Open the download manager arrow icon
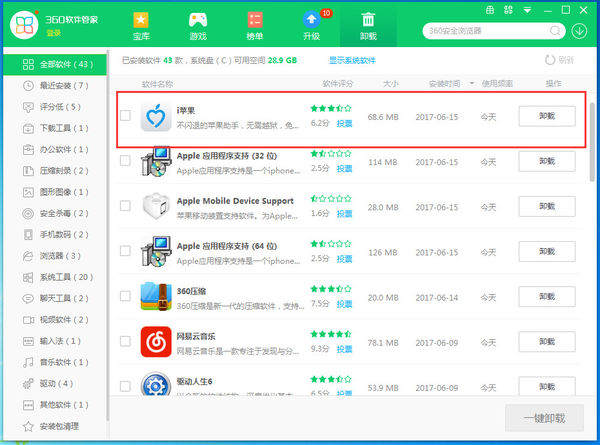600x445 pixels. click(x=579, y=31)
